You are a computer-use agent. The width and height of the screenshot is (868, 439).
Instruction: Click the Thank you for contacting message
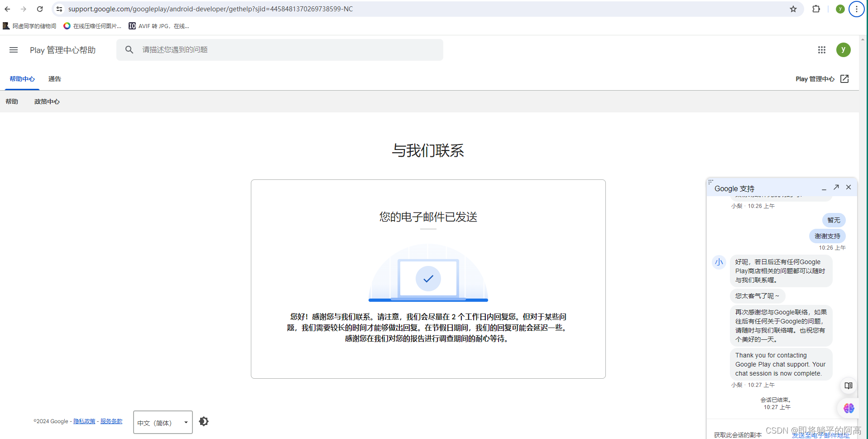click(x=781, y=364)
